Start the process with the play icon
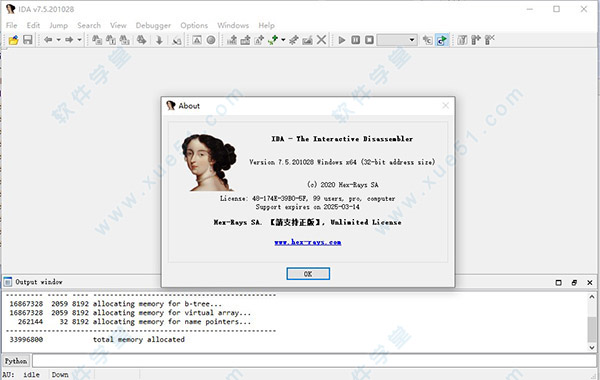This screenshot has height=380, width=600. 342,40
